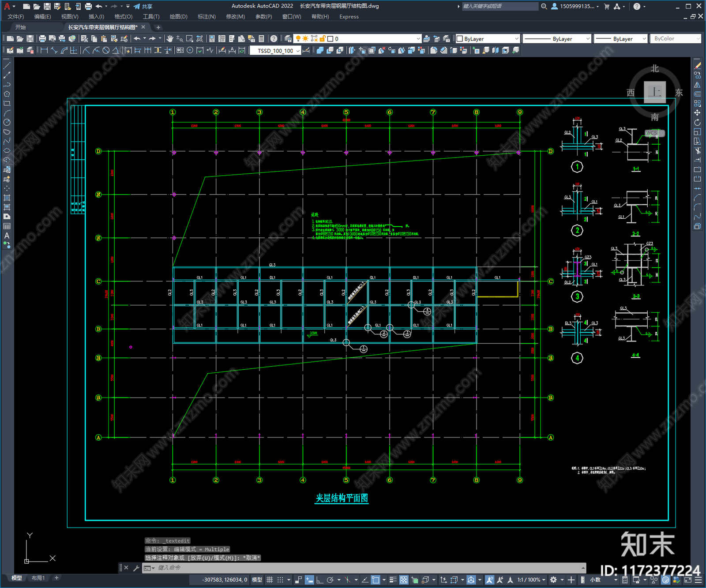The width and height of the screenshot is (706, 588).
Task: Toggle snap mode in status bar
Action: (280, 580)
